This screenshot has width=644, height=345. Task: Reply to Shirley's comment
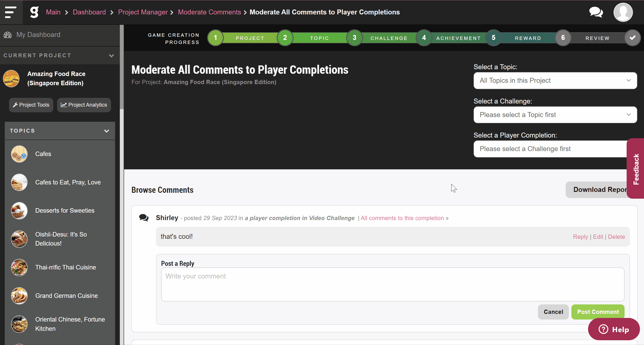click(x=580, y=237)
